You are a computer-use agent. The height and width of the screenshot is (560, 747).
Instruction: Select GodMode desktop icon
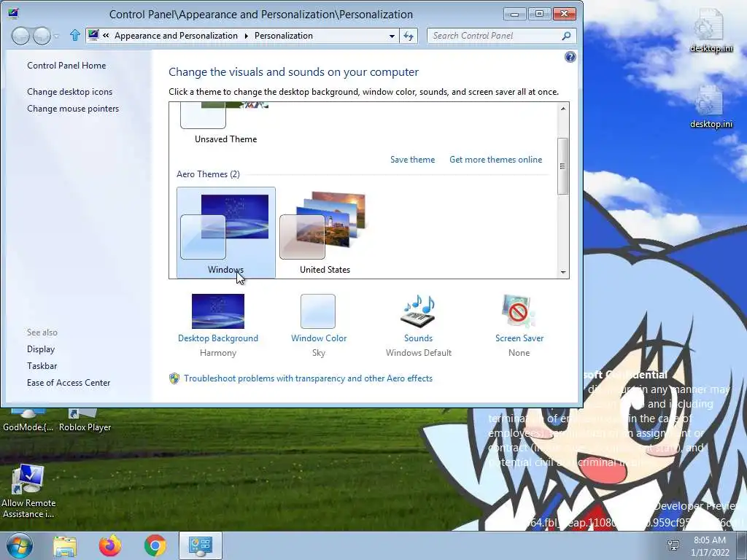28,421
